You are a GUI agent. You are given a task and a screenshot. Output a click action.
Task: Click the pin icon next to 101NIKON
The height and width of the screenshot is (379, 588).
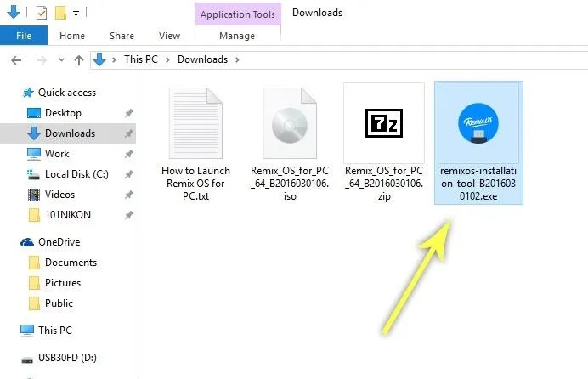tap(129, 214)
